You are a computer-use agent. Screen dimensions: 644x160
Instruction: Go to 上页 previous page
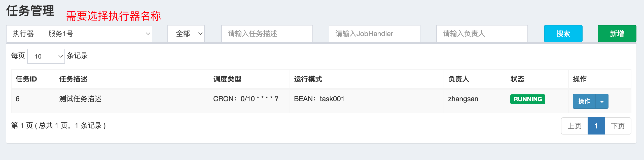click(575, 126)
